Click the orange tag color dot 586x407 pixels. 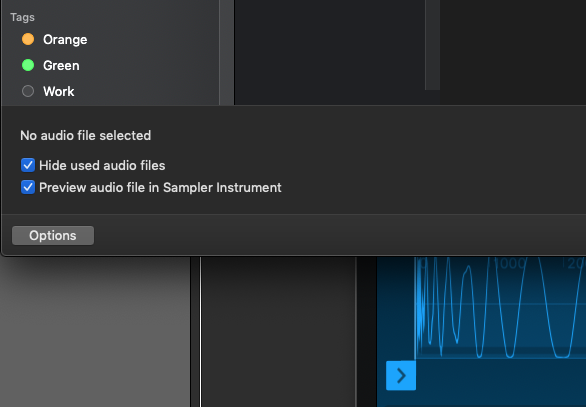pyautogui.click(x=28, y=39)
